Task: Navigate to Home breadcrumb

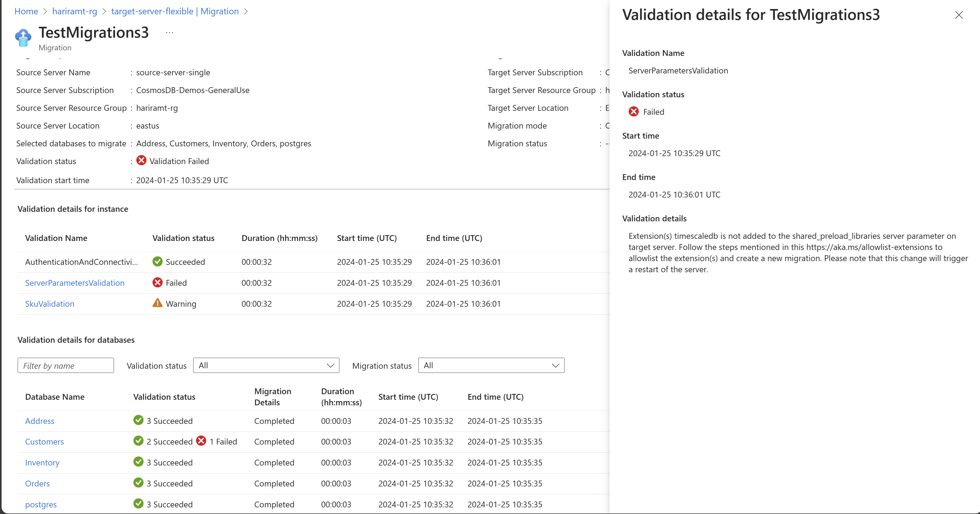Action: point(26,11)
